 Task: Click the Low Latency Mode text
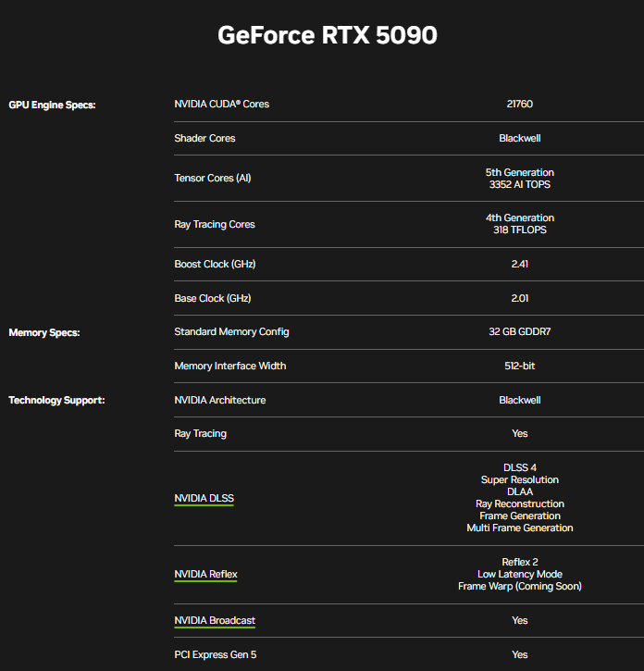[519, 574]
